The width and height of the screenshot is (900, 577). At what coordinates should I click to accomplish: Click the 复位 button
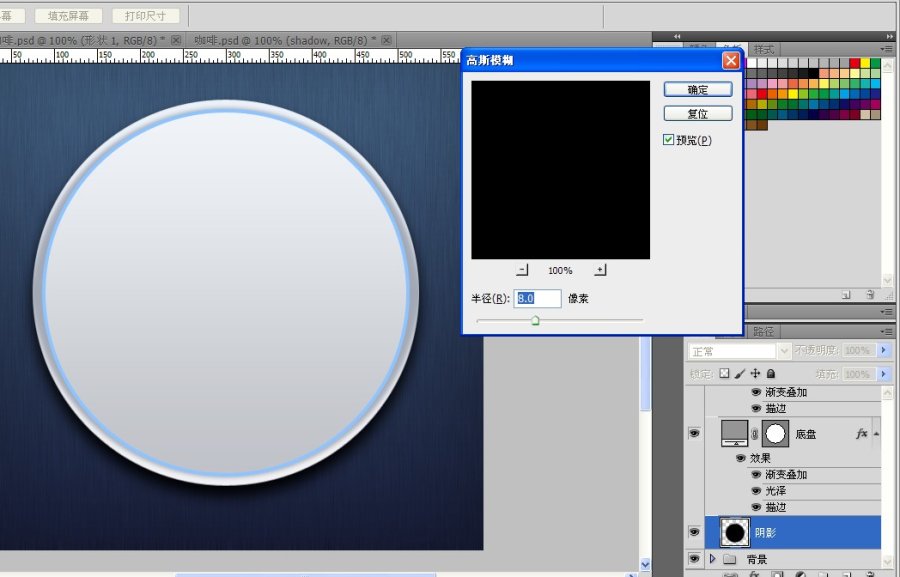tap(698, 114)
